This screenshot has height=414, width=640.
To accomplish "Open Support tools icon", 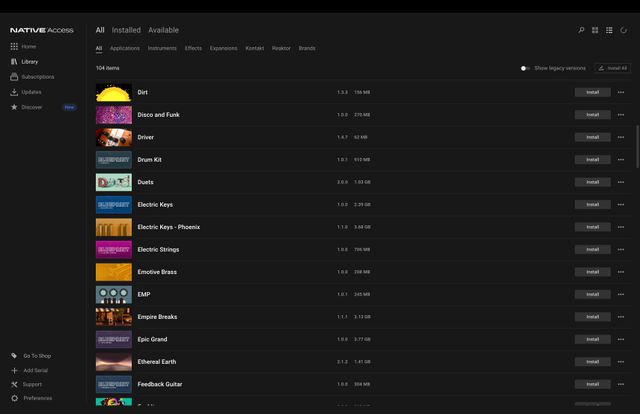I will [14, 384].
